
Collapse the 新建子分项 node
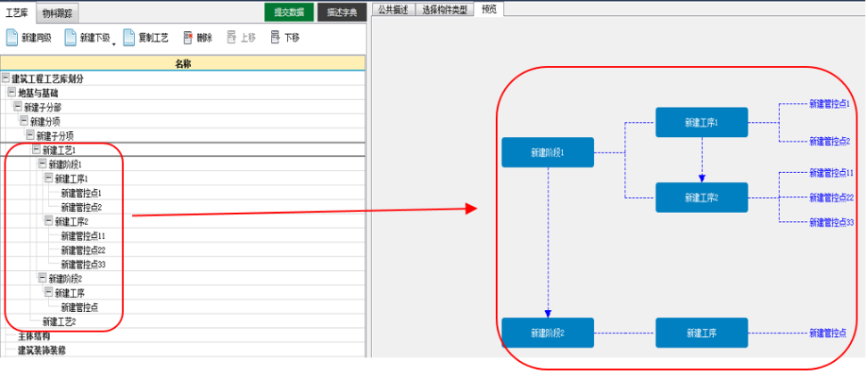(30, 135)
